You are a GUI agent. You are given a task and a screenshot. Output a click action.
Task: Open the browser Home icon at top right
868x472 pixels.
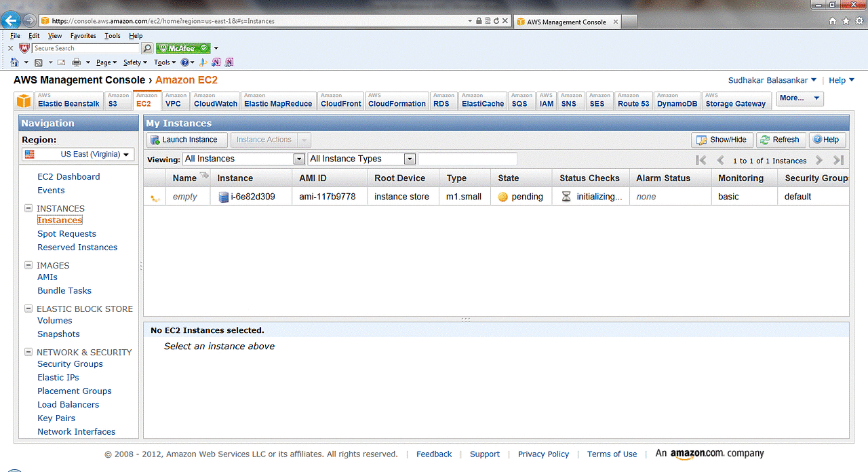click(833, 21)
